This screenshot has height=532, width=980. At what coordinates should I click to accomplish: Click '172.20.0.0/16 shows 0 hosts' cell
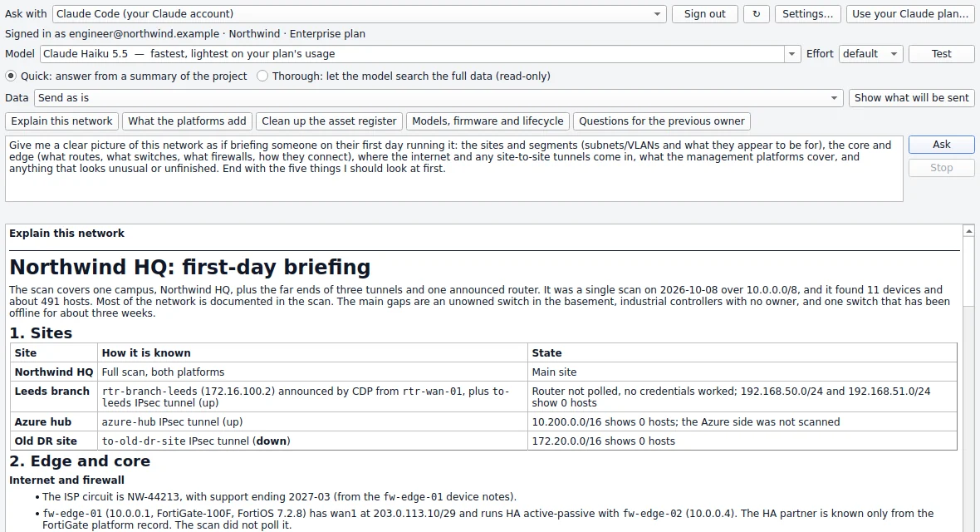(742, 441)
